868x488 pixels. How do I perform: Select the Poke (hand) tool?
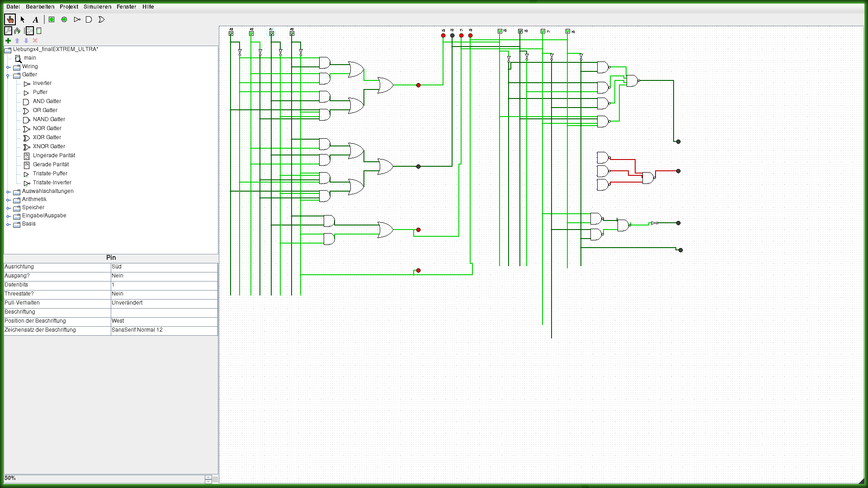click(x=9, y=19)
